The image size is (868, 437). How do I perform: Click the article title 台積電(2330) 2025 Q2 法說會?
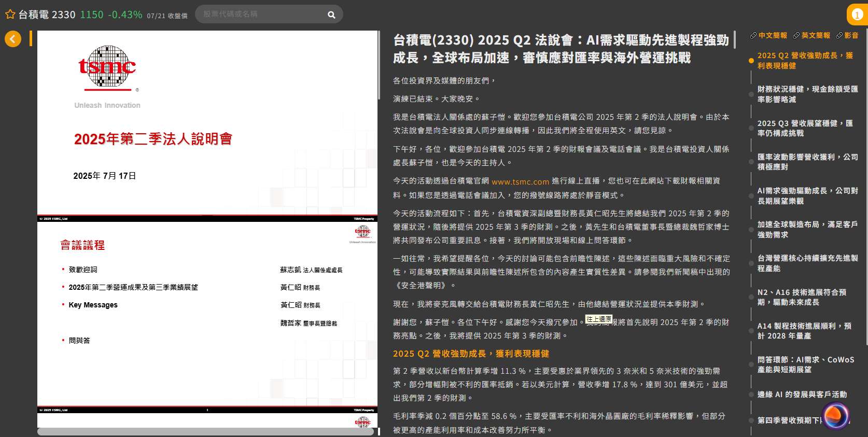click(x=561, y=49)
